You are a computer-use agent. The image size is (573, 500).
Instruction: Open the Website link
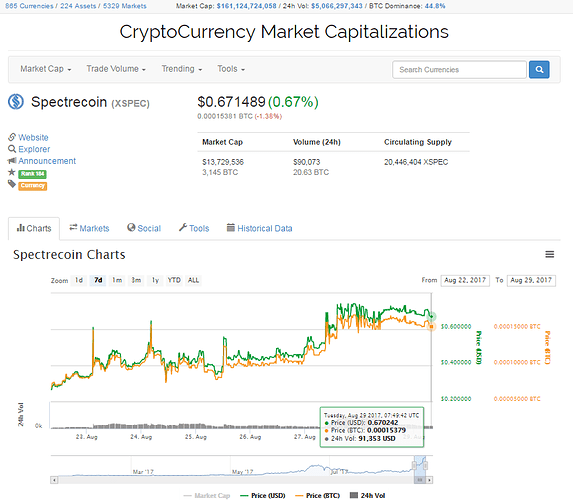(33, 137)
